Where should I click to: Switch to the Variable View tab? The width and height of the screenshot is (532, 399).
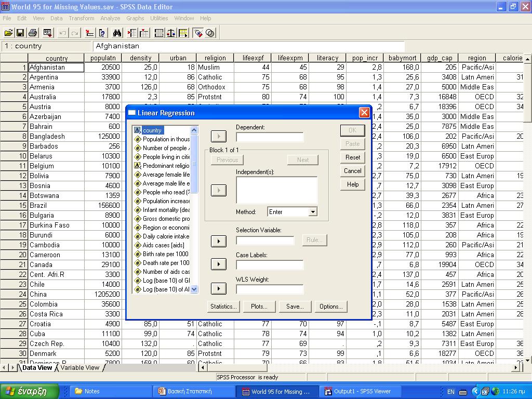[80, 367]
